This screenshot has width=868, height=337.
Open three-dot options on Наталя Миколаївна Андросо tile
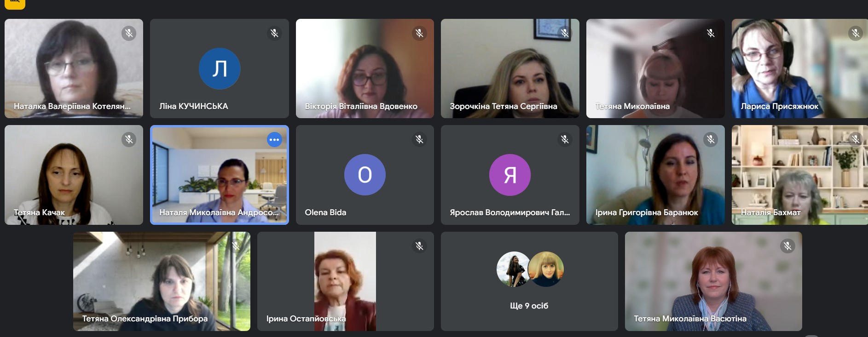click(274, 140)
